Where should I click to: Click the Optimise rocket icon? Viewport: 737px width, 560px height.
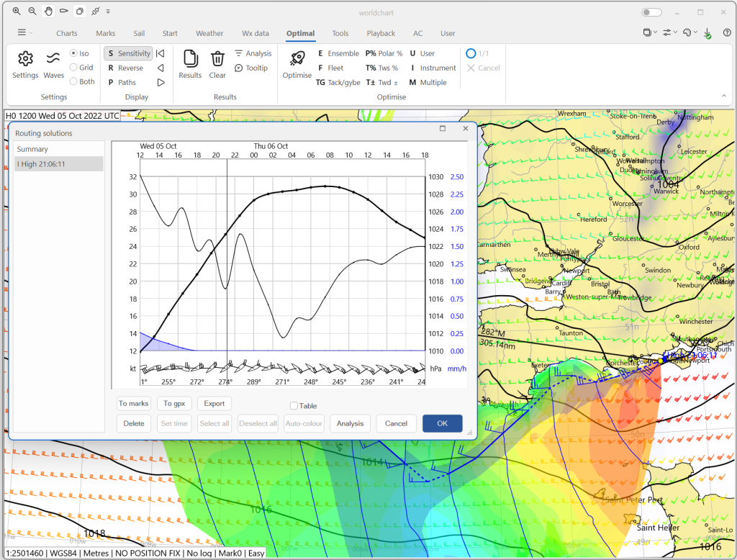tap(297, 59)
